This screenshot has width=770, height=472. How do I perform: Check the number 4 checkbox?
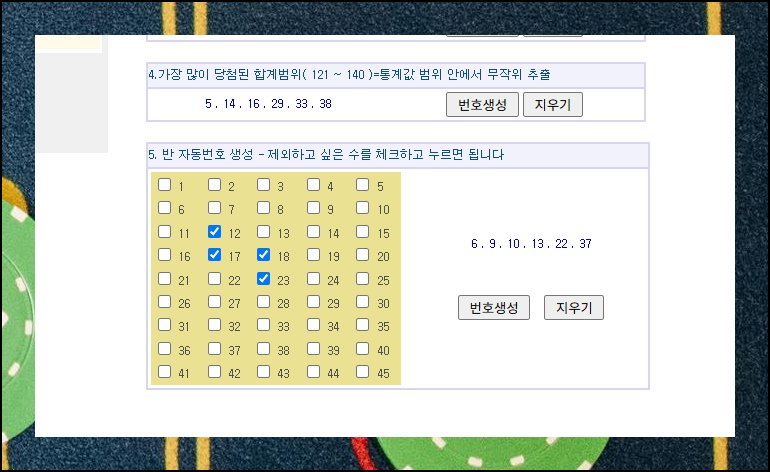pyautogui.click(x=313, y=185)
